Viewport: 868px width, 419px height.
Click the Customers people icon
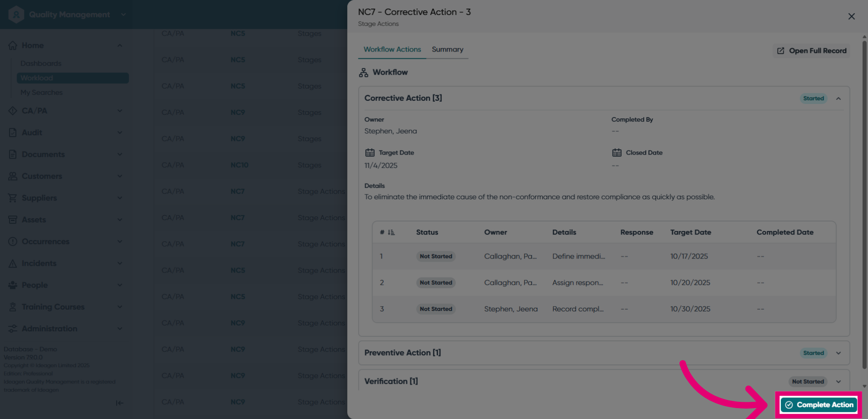pyautogui.click(x=13, y=176)
